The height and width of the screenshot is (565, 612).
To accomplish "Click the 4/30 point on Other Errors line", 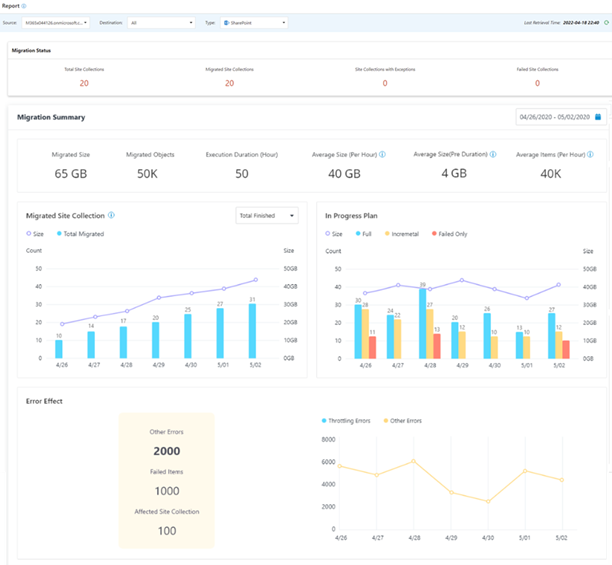I will [x=488, y=501].
